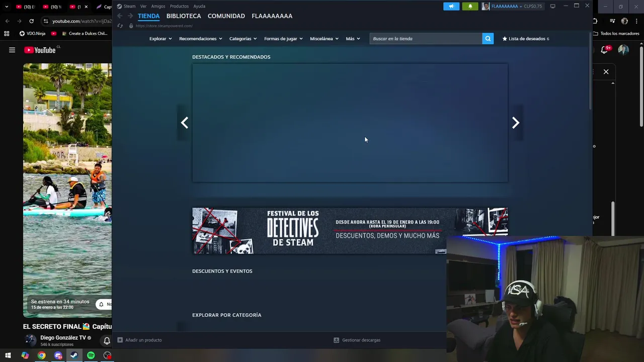This screenshot has width=644, height=362.
Task: Open the Festival de los Detectives banner
Action: coord(350,231)
